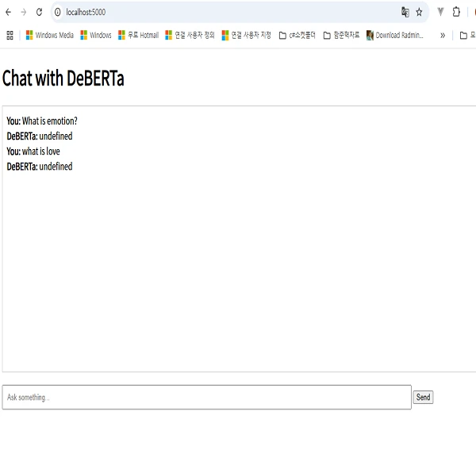Viewport: 476px width, 476px height.
Task: Open the Windows bookmark
Action: 96,35
